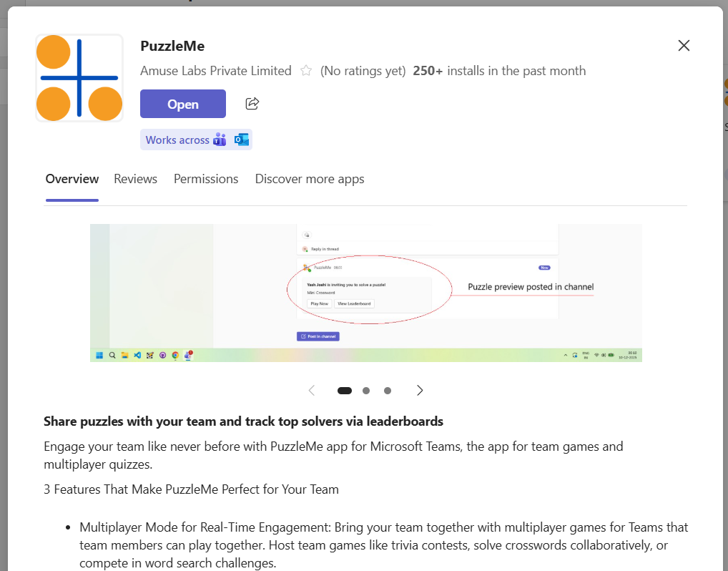Open the Discover more apps tab

[x=310, y=179]
